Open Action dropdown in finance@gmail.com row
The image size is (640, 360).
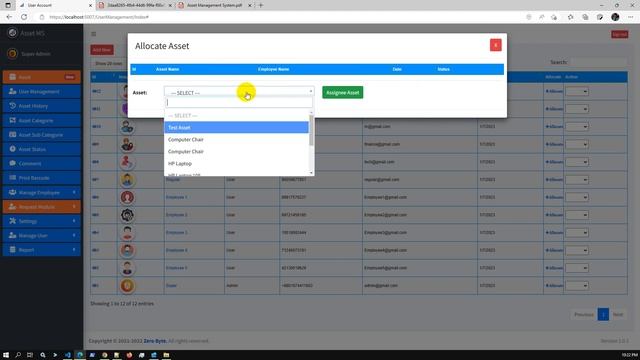point(577,144)
